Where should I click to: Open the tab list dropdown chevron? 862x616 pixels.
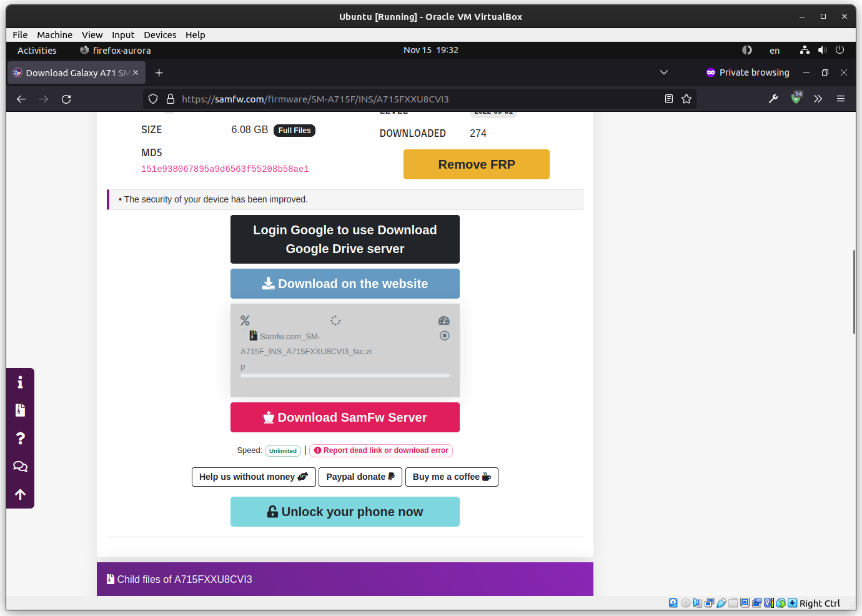[x=664, y=72]
